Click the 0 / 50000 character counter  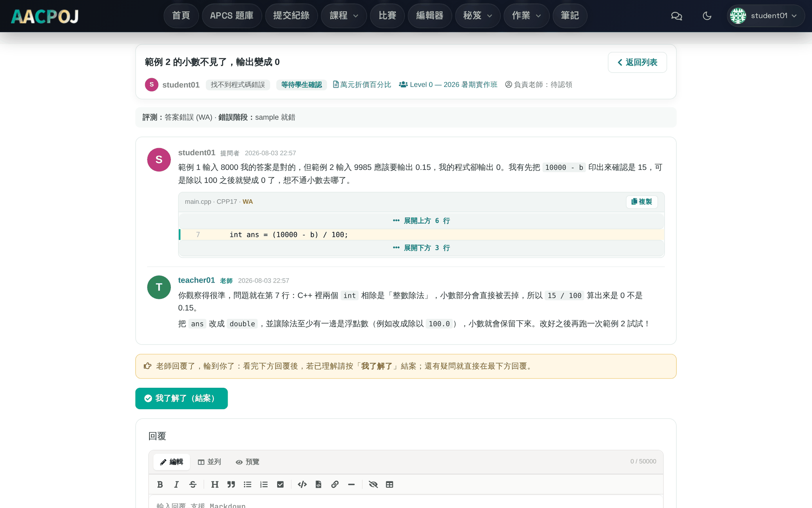click(x=643, y=462)
